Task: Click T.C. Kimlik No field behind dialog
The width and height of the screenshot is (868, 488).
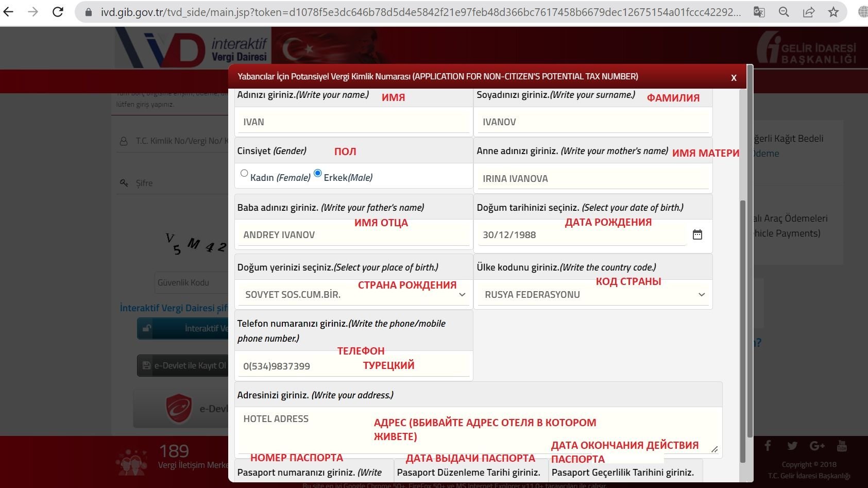Action: (173, 141)
